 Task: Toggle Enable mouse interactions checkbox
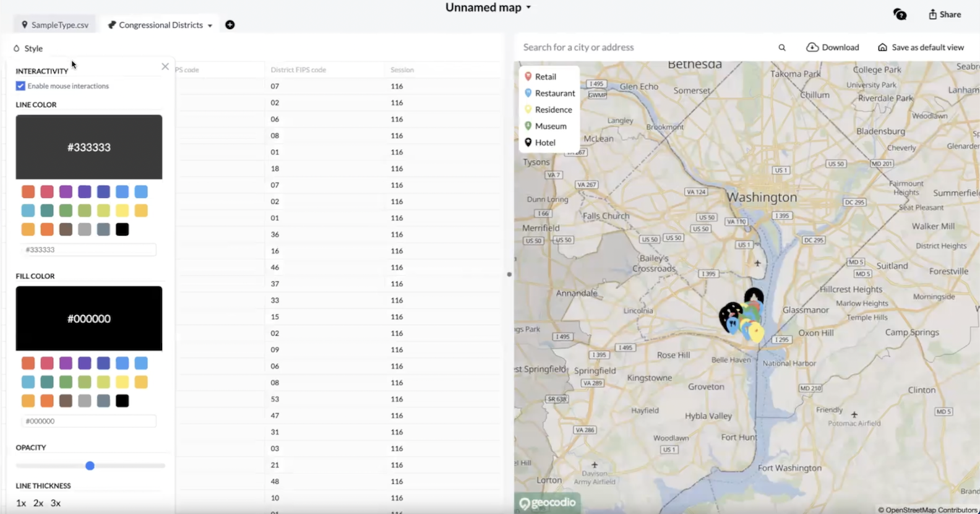[21, 86]
